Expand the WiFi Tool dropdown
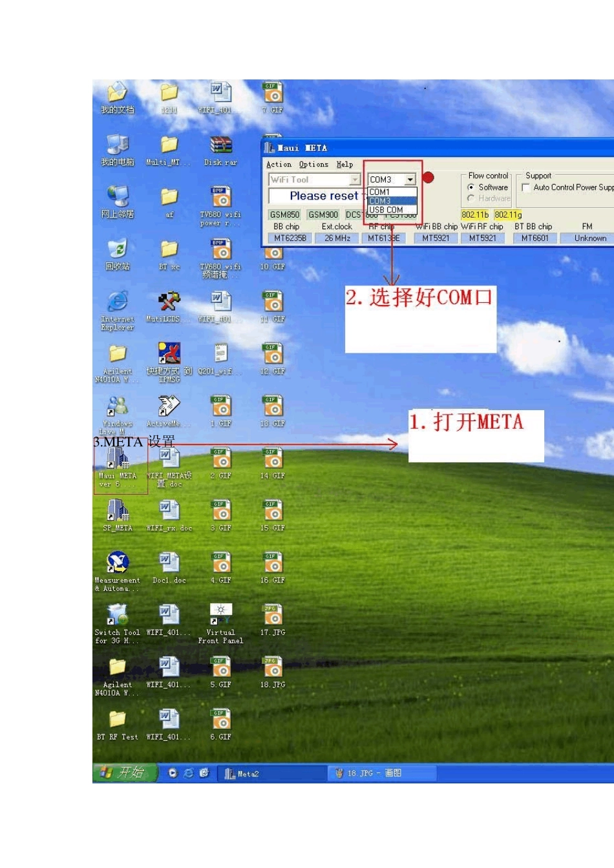This screenshot has width=614, height=868. tap(355, 180)
